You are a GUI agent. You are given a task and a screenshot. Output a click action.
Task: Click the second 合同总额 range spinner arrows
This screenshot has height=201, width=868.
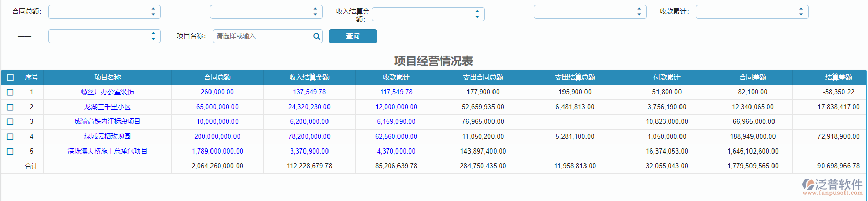315,12
